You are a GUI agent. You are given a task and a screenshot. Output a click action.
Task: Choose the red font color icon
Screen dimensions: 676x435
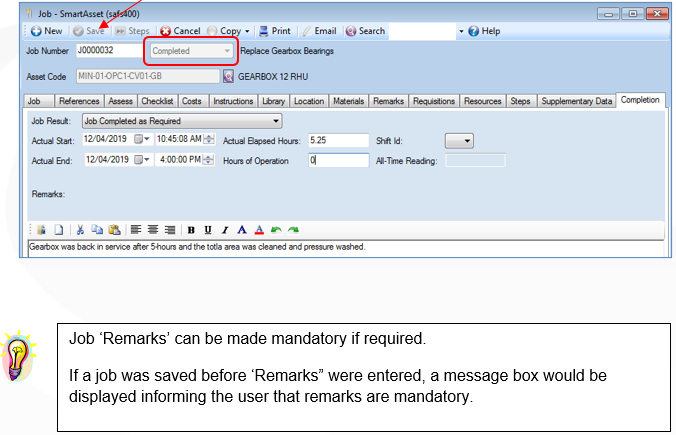pyautogui.click(x=259, y=230)
